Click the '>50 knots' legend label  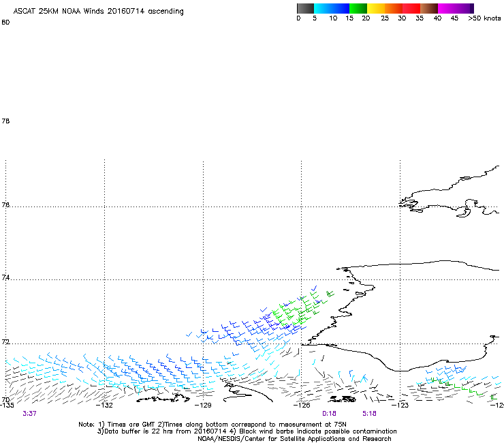click(484, 18)
